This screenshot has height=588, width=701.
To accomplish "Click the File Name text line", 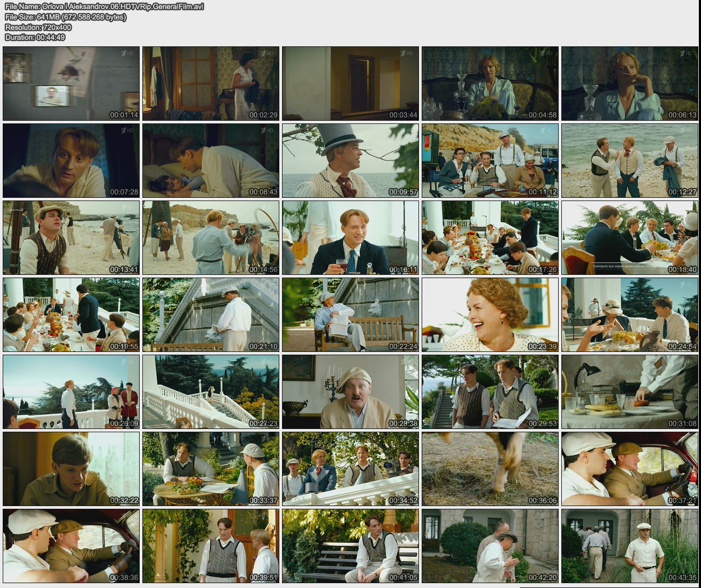I will click(x=104, y=6).
